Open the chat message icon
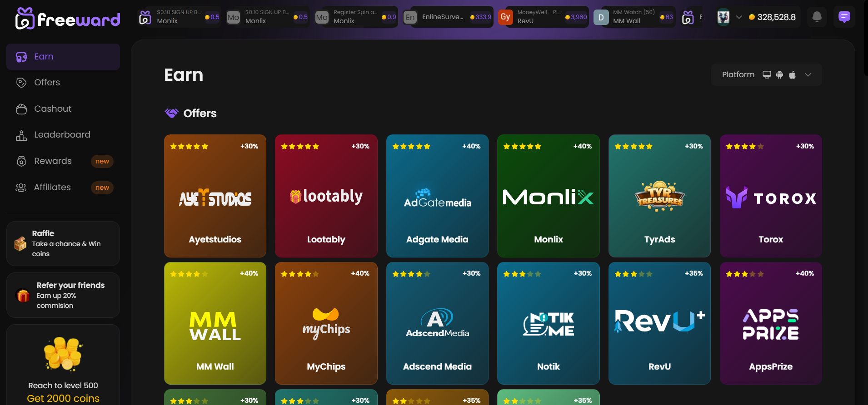Viewport: 868px width, 405px height. [844, 17]
